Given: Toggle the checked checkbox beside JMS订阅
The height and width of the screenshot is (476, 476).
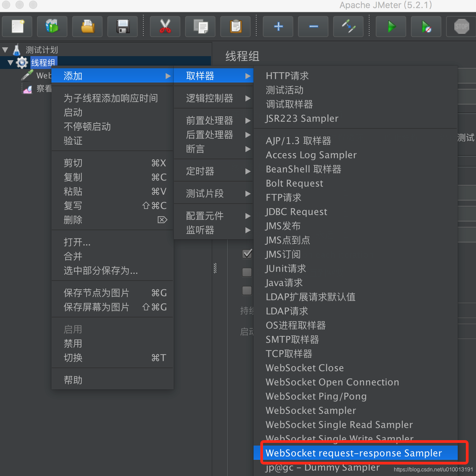Looking at the screenshot, I should pos(247,254).
